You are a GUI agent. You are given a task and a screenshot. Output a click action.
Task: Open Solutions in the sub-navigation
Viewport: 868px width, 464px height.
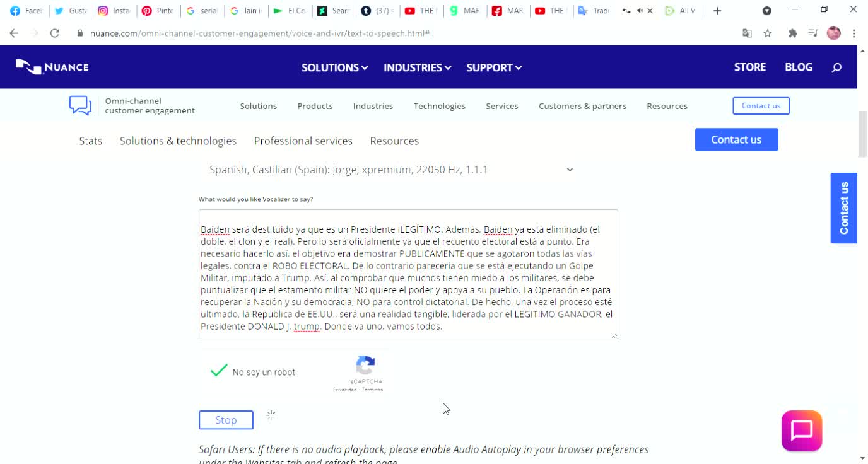pos(258,106)
